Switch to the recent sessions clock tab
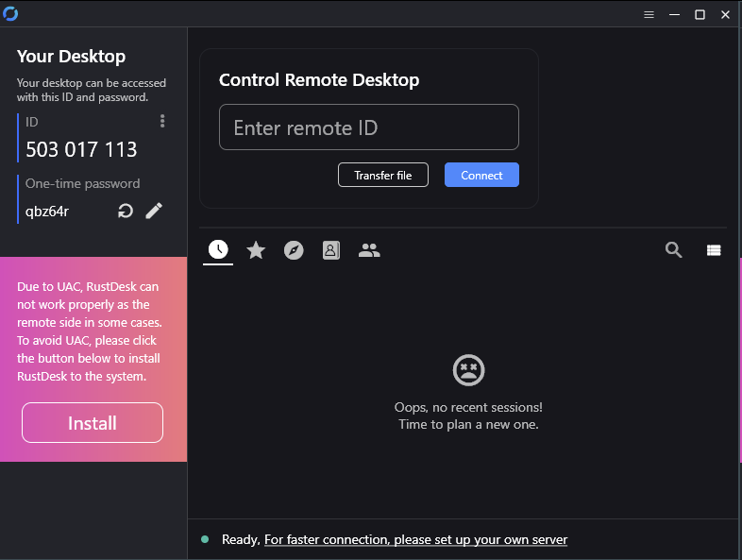 (x=218, y=250)
